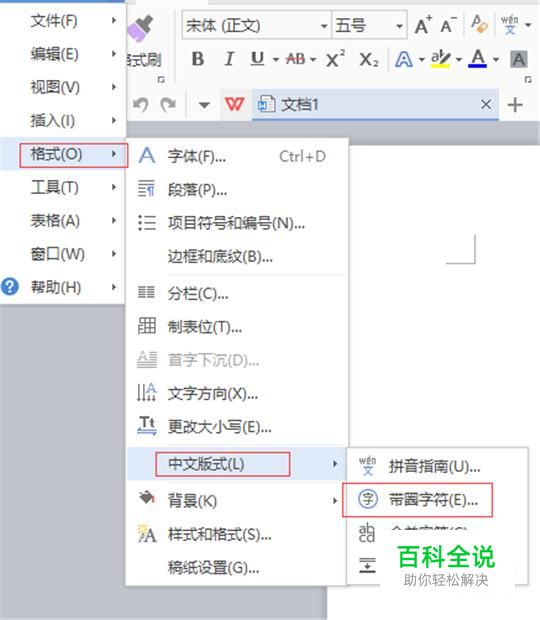Expand text effect dropdown arrow
Screen dimensions: 540x620
pos(421,60)
